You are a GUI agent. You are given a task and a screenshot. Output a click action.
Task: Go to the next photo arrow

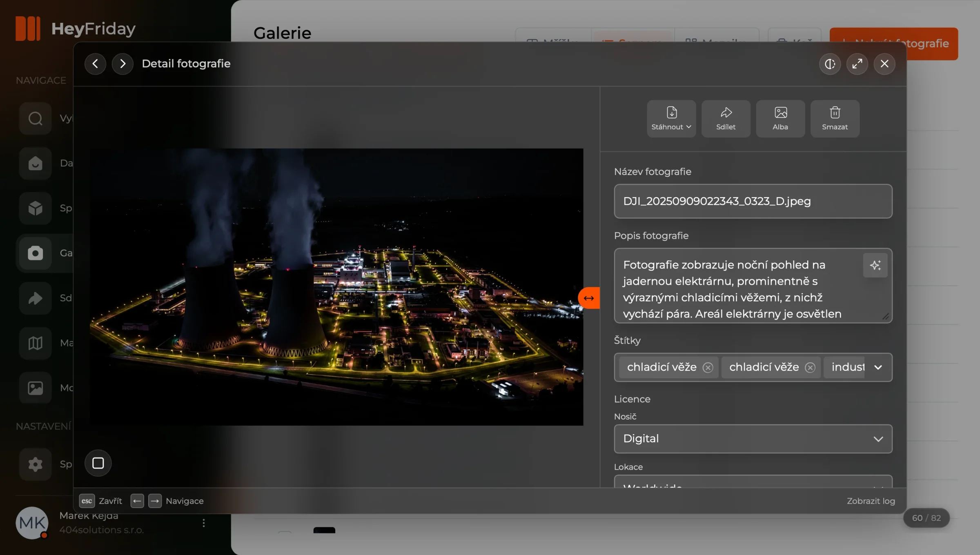tap(122, 64)
